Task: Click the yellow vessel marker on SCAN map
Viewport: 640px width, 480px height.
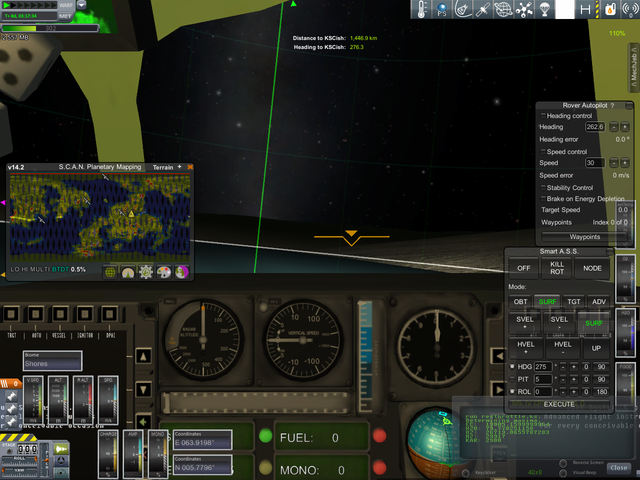Action: 131,213
